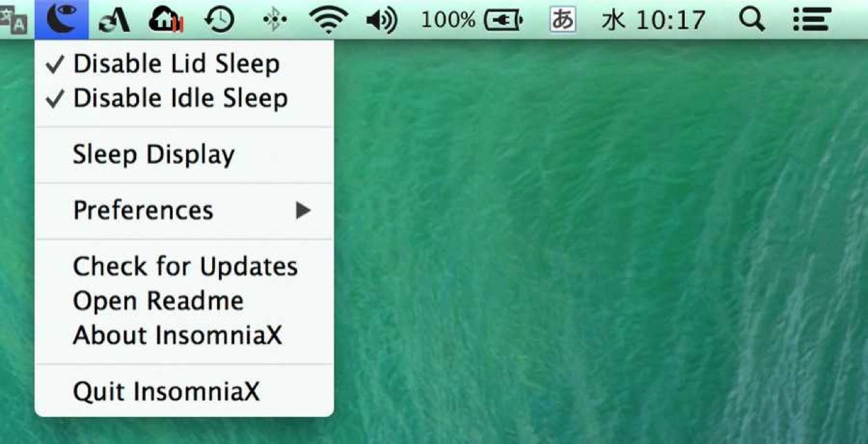Viewport: 868px width, 444px height.
Task: Expand the Preferences submenu
Action: click(184, 210)
